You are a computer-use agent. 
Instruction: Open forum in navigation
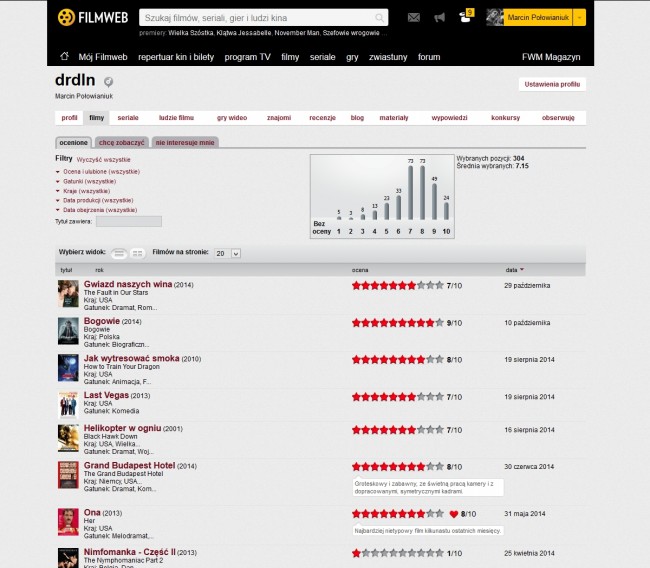pyautogui.click(x=429, y=57)
